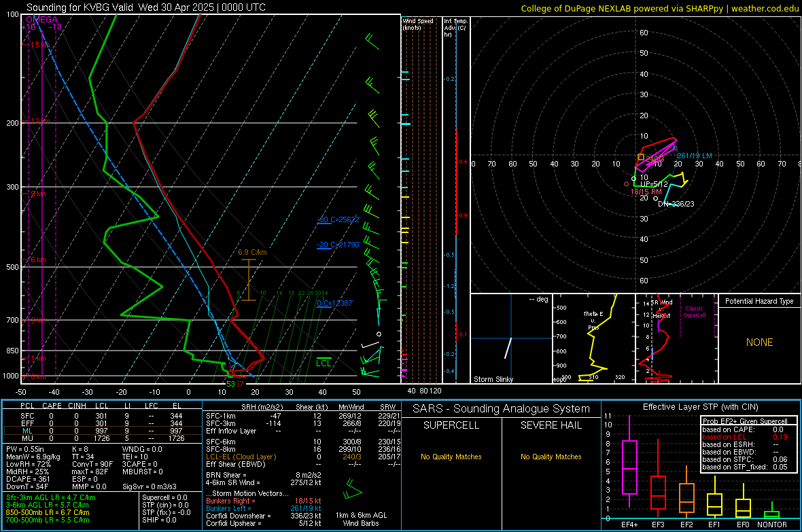Click the '-30 C=25622'' height label
Screen dimensions: 802x532
(338, 219)
